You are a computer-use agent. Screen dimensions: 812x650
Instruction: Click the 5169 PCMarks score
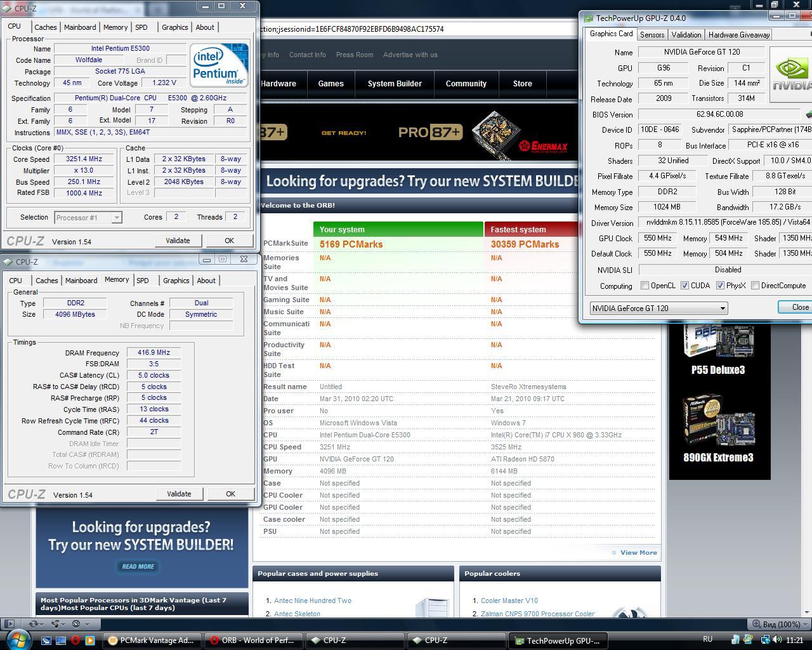click(x=351, y=244)
